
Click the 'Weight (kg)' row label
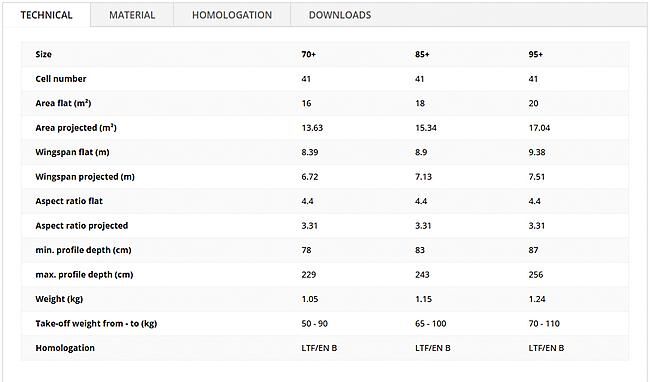click(59, 299)
